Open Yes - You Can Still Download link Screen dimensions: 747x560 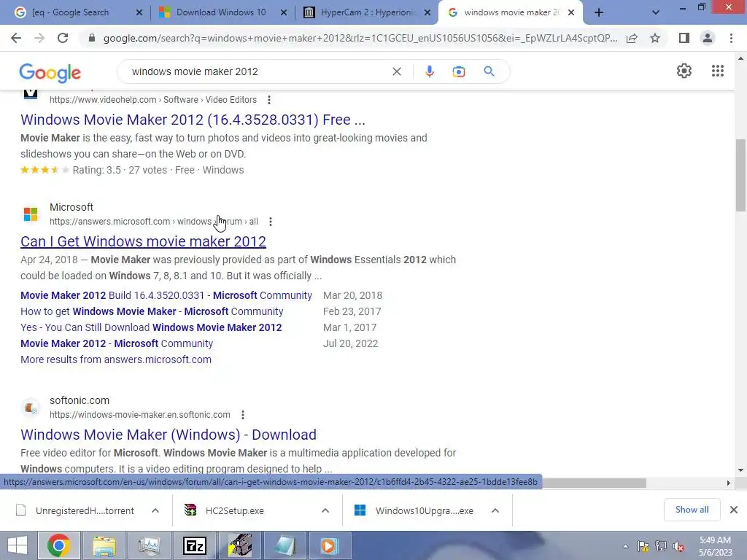coord(151,327)
